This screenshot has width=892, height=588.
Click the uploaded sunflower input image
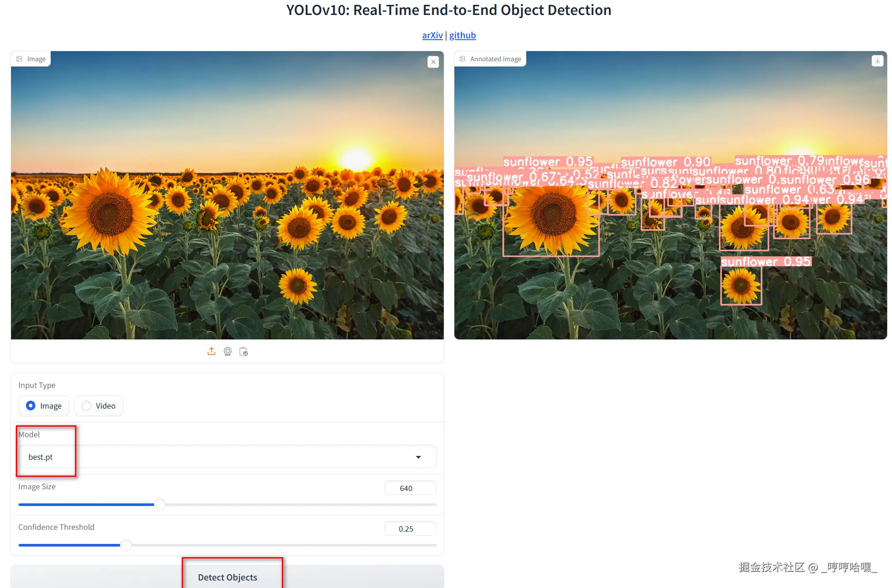[x=227, y=195]
